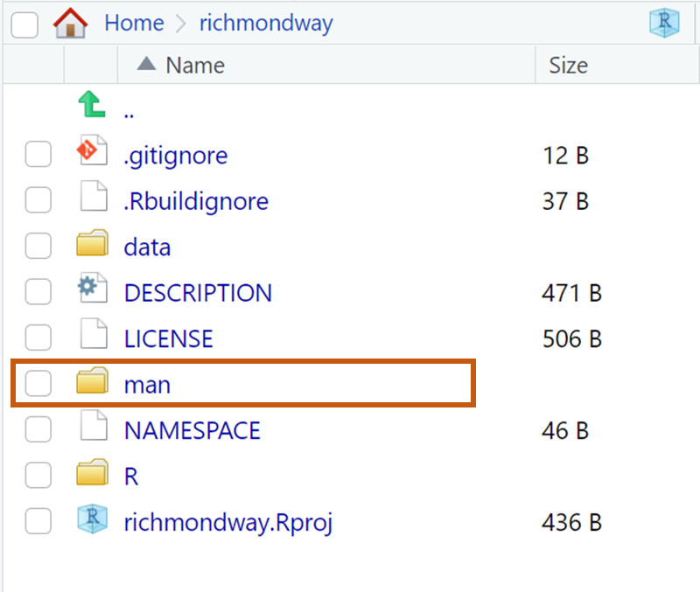
Task: Select the LICENSE file checkbox
Action: click(38, 338)
